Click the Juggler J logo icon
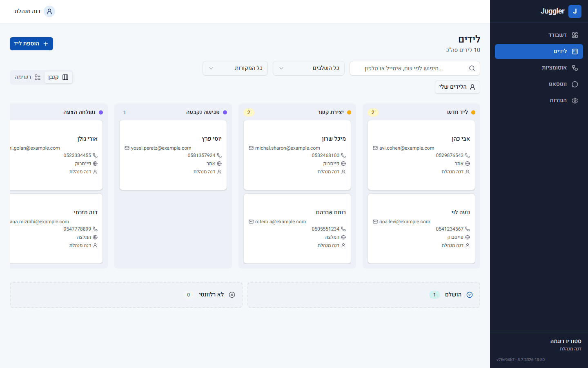 [575, 11]
